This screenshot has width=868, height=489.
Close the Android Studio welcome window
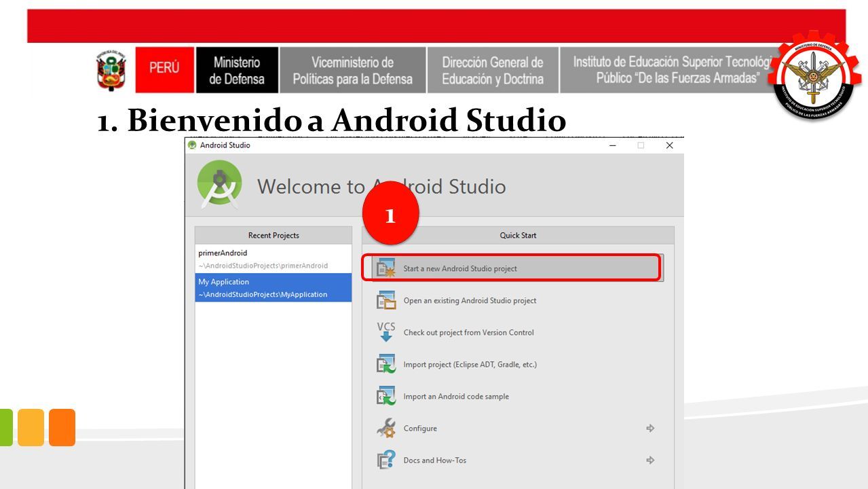click(x=669, y=145)
